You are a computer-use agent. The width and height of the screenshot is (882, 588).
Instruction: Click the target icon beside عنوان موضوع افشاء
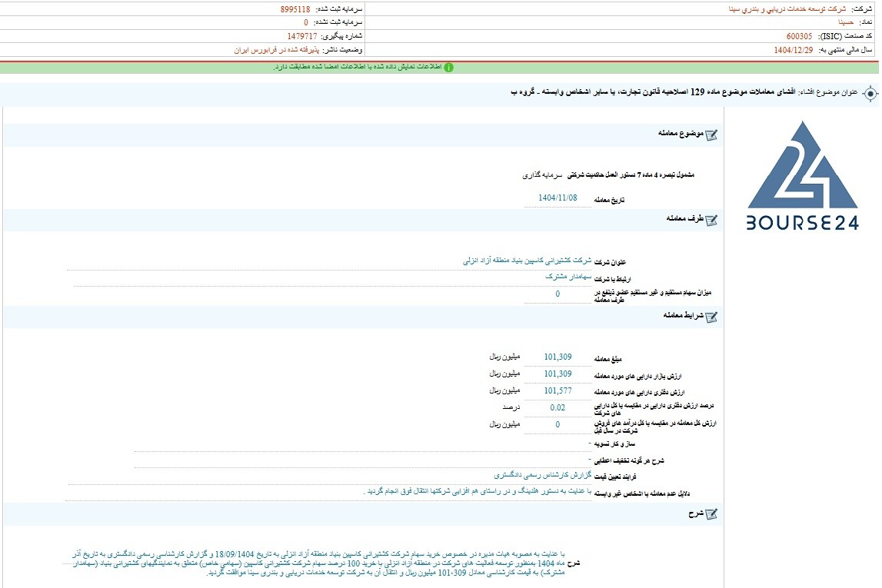point(870,93)
